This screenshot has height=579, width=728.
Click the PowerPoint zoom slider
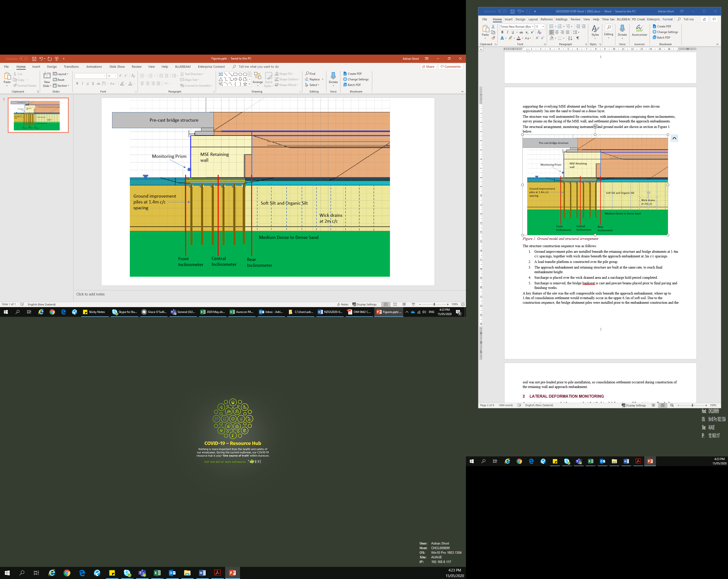434,304
